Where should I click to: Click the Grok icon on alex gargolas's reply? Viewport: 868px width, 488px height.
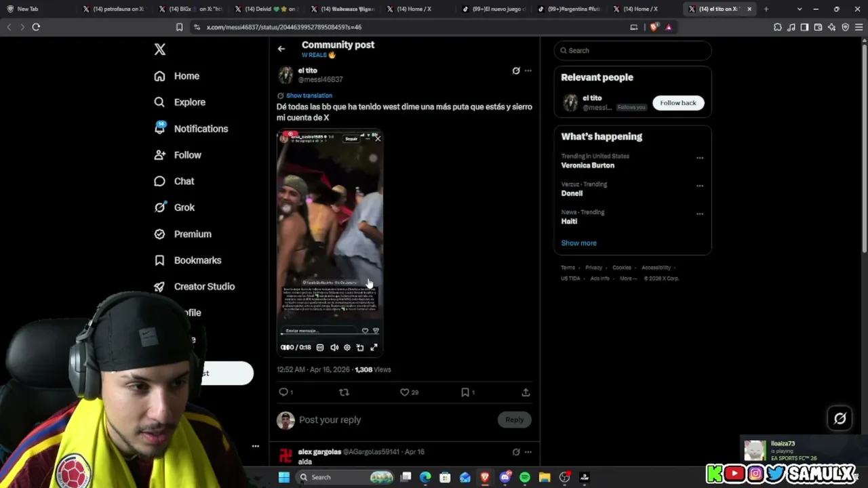pos(516,452)
